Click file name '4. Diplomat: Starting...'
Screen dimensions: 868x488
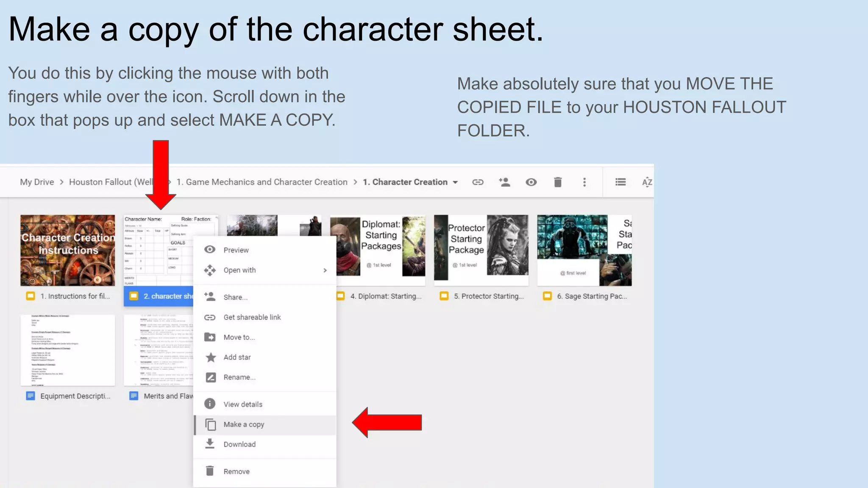click(386, 296)
